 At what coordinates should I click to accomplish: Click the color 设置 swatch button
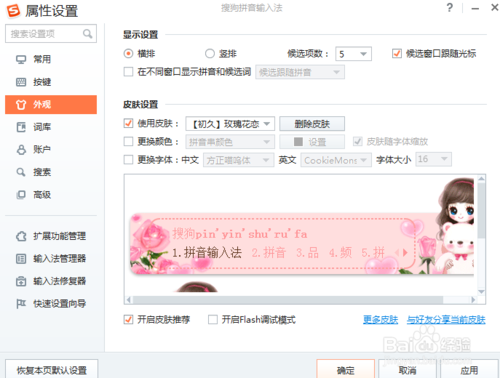(312, 142)
